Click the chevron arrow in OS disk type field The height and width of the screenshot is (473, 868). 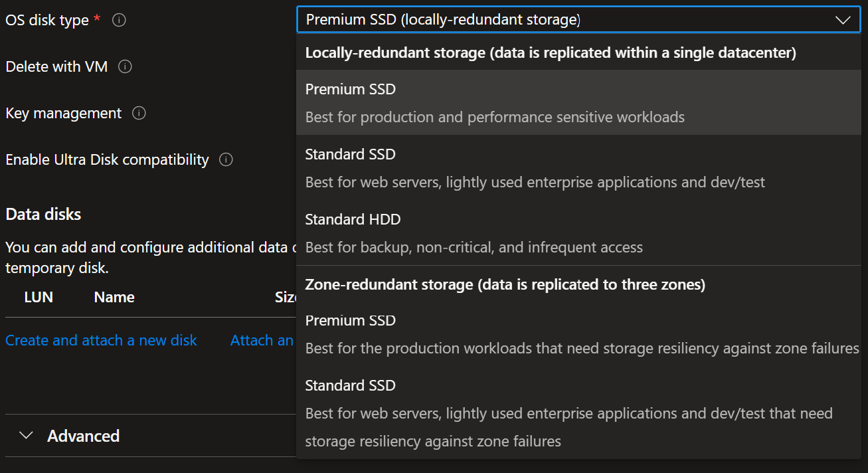[x=843, y=20]
